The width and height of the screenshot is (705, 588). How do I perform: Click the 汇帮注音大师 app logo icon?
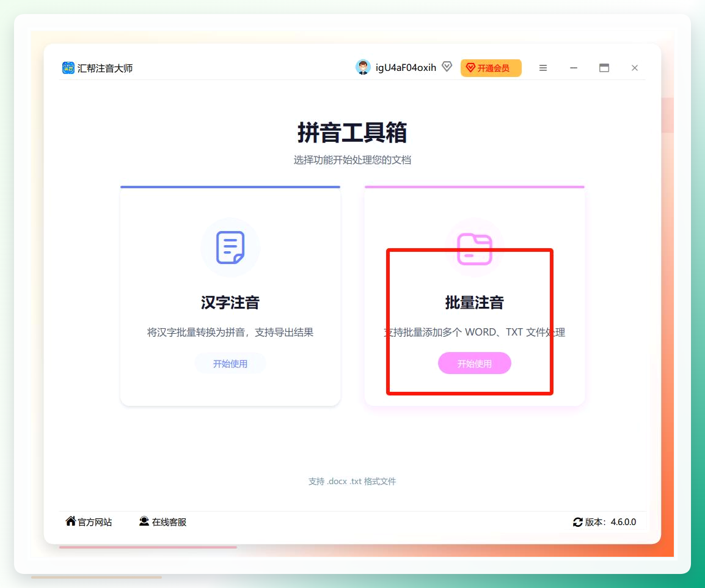click(68, 68)
